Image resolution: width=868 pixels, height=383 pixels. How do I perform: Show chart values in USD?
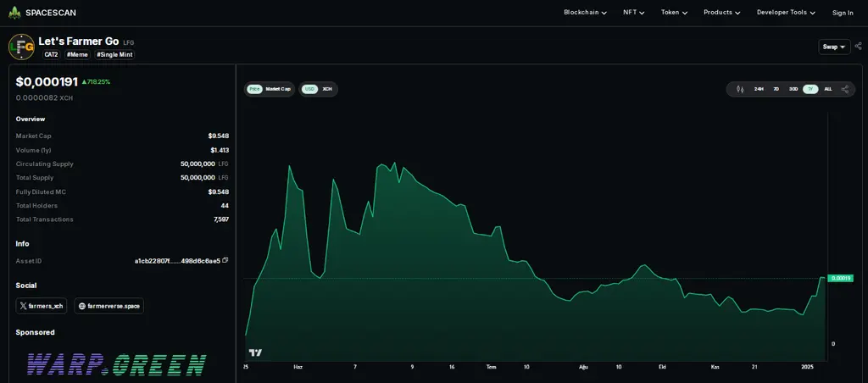tap(309, 89)
